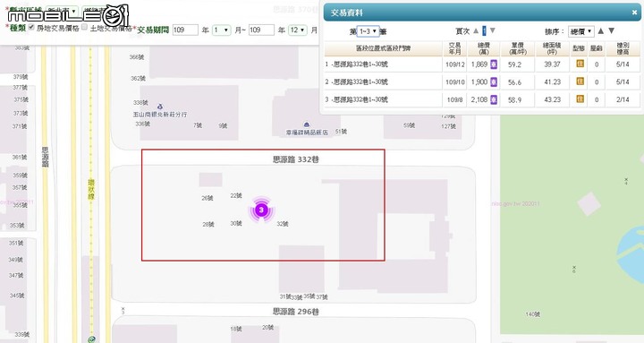The image size is (644, 343).
Task: Click the 32號 address label on map
Action: [x=283, y=224]
